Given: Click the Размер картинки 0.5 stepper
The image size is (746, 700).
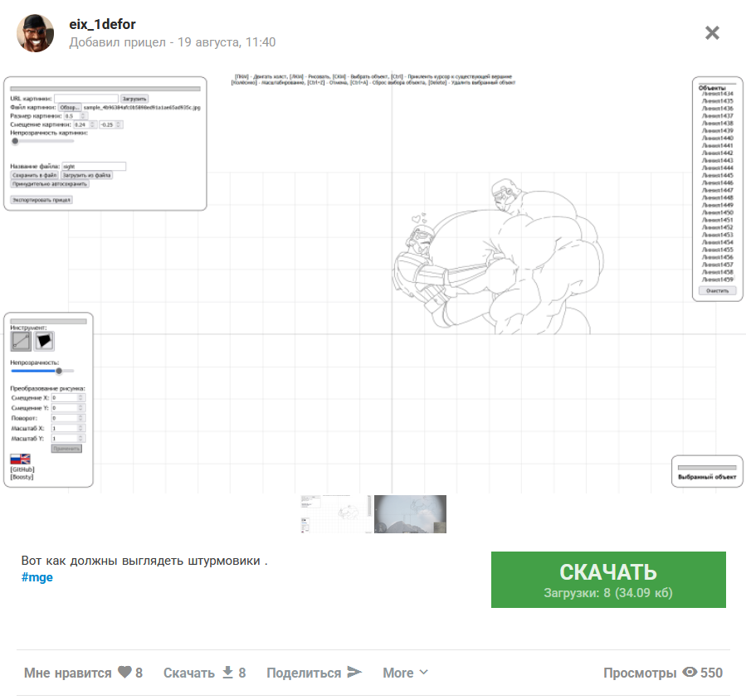Looking at the screenshot, I should click(x=76, y=116).
